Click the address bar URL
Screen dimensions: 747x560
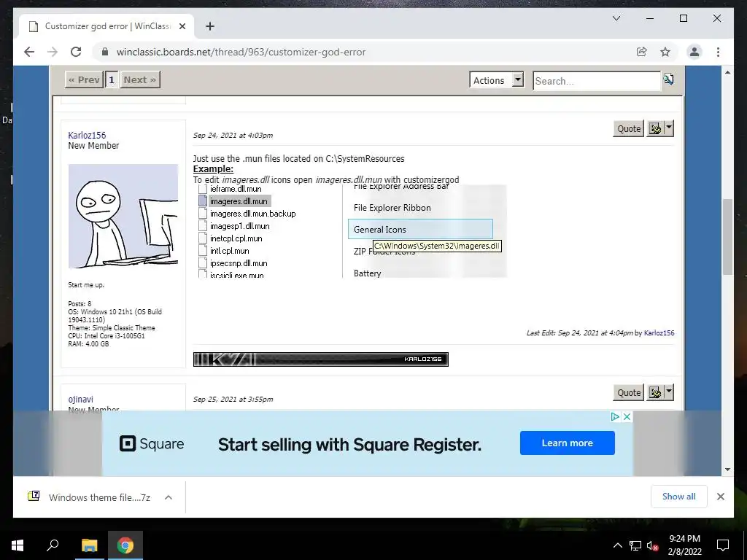(x=241, y=52)
